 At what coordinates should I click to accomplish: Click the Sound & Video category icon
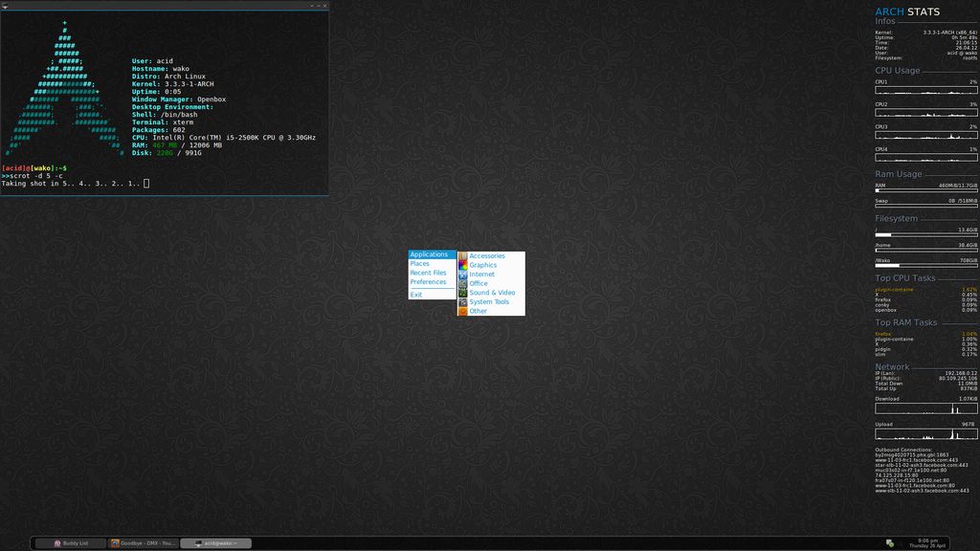coord(463,293)
